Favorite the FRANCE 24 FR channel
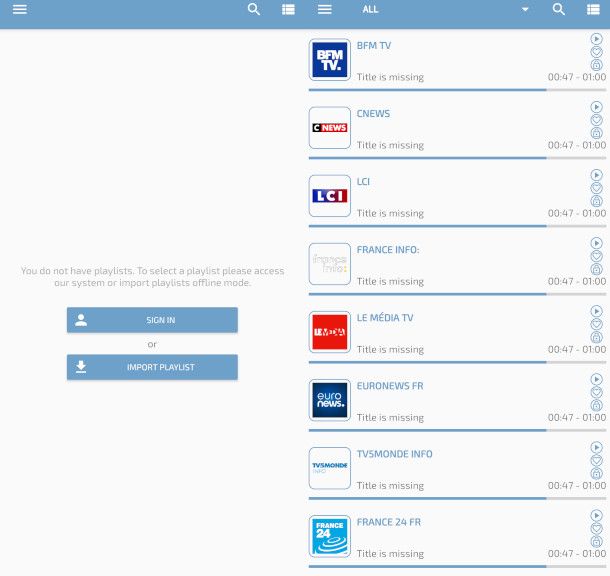 596,528
